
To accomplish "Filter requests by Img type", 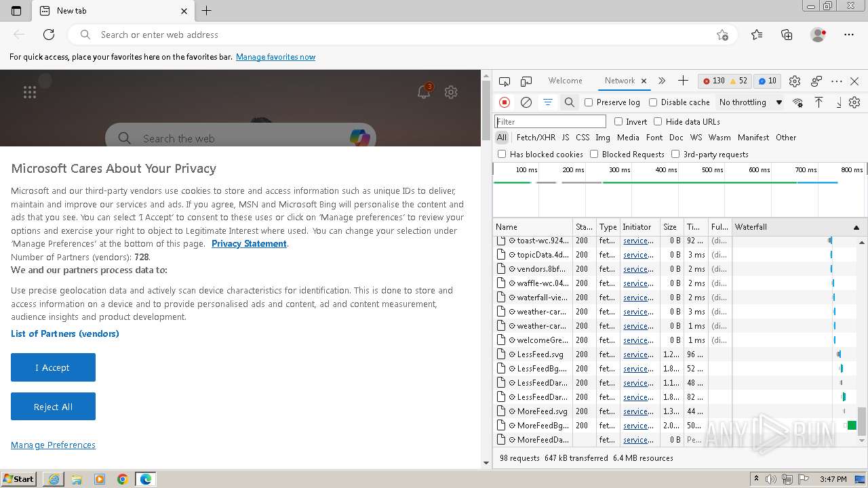I will (603, 138).
